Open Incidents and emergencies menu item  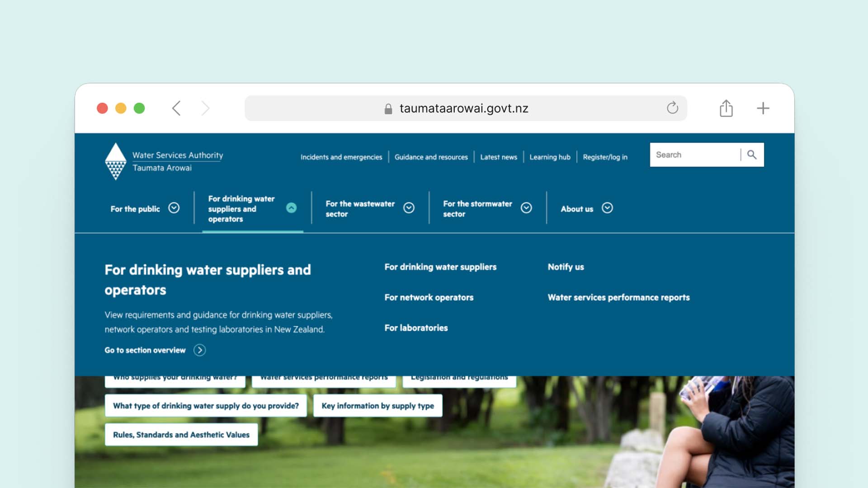pyautogui.click(x=341, y=157)
